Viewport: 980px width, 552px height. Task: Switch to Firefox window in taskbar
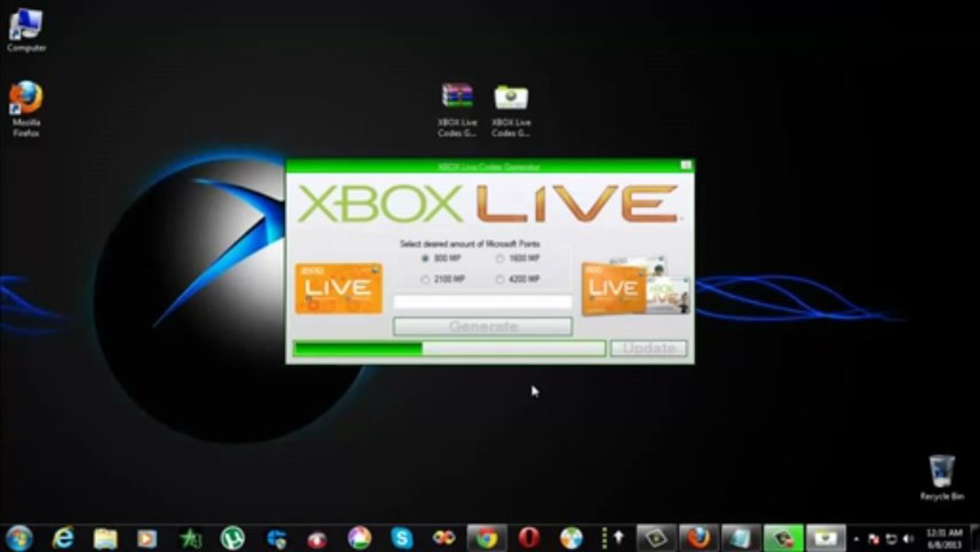click(697, 538)
